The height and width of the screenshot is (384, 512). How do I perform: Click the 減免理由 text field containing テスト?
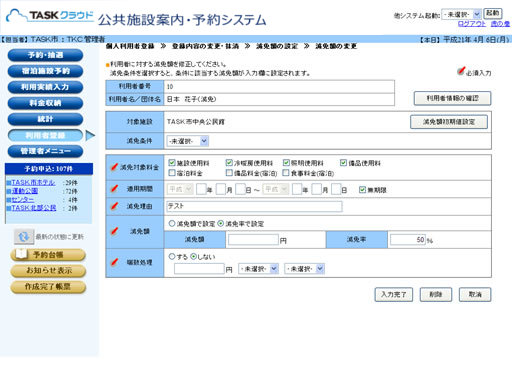[x=254, y=206]
